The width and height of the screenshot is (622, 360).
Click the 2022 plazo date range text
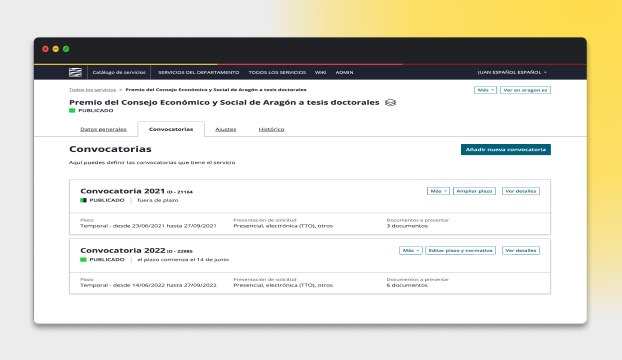[148, 285]
